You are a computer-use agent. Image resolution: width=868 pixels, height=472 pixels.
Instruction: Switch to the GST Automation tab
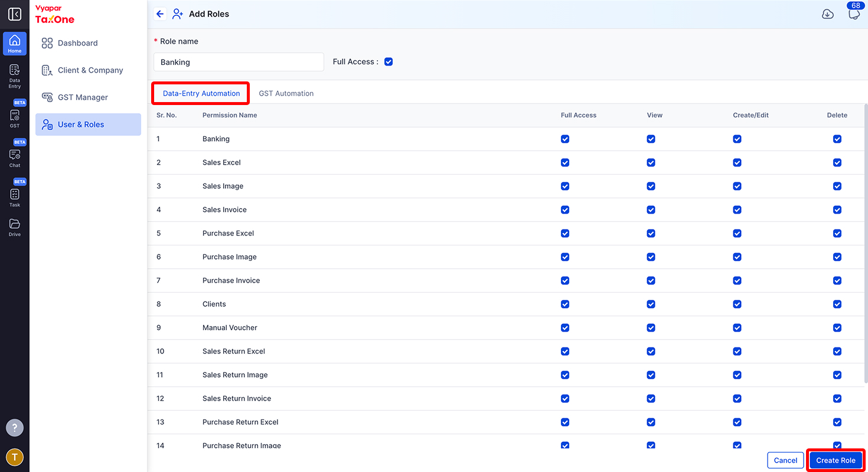pos(286,93)
